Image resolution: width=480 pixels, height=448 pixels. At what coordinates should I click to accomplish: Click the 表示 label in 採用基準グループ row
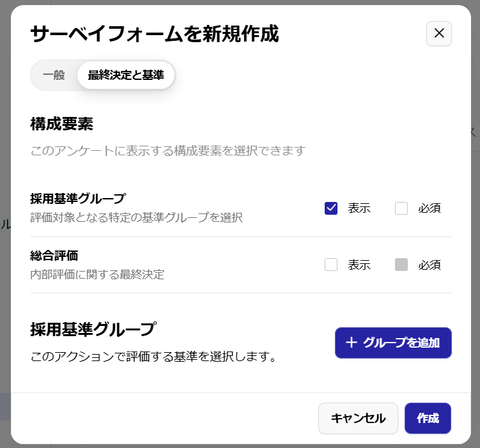(x=359, y=208)
